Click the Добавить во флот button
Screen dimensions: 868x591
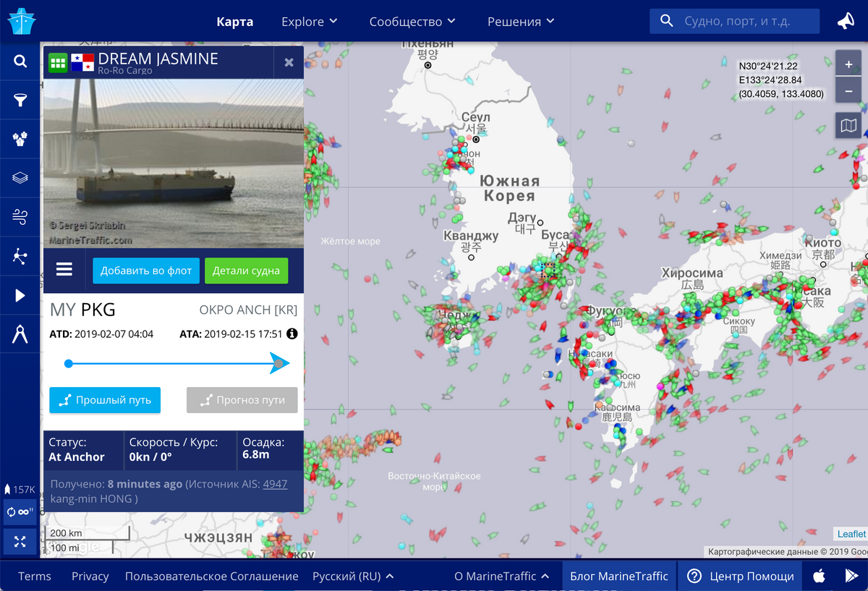(146, 271)
